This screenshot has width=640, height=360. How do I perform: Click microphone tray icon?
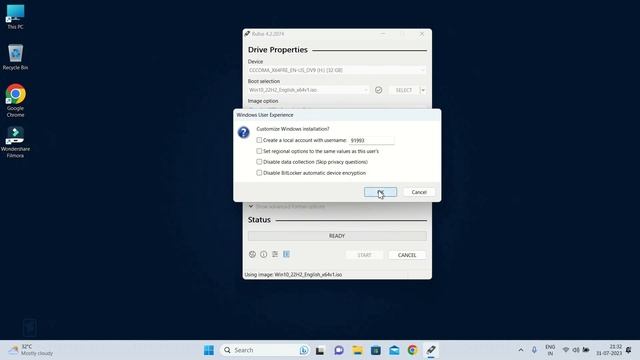534,350
